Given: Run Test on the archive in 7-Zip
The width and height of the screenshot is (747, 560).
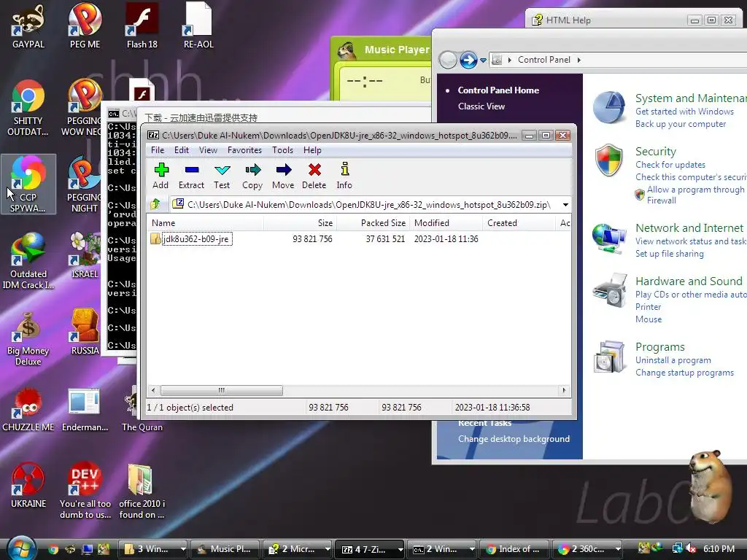Looking at the screenshot, I should pyautogui.click(x=222, y=176).
